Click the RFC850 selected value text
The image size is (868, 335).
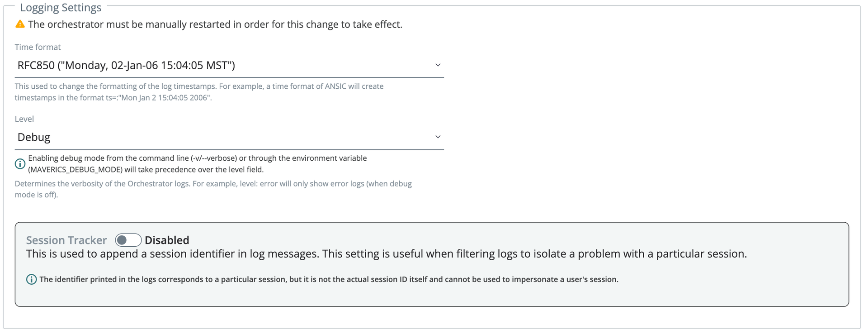click(126, 65)
